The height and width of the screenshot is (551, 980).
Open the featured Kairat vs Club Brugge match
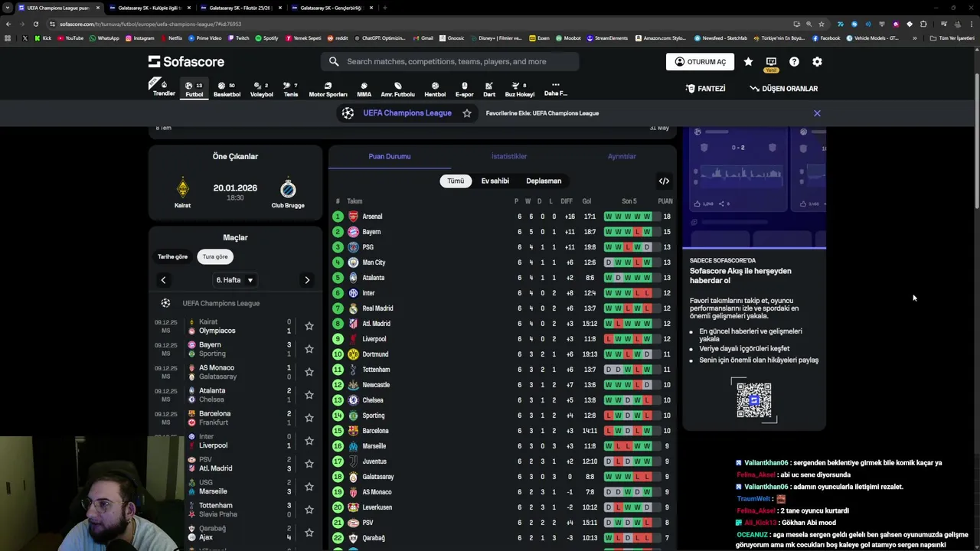click(x=235, y=193)
